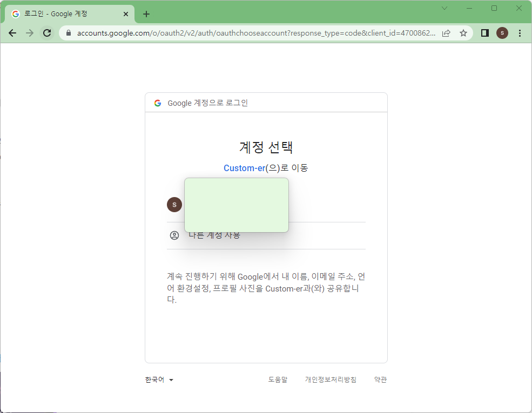Image resolution: width=532 pixels, height=413 pixels.
Task: Click the Google logo in the card header
Action: [x=157, y=103]
